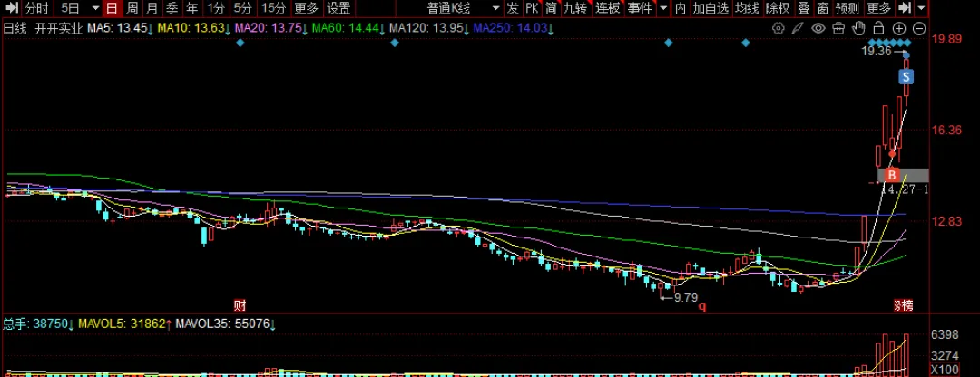Switch to 年 yearly K-line
The height and width of the screenshot is (377, 980).
click(192, 9)
